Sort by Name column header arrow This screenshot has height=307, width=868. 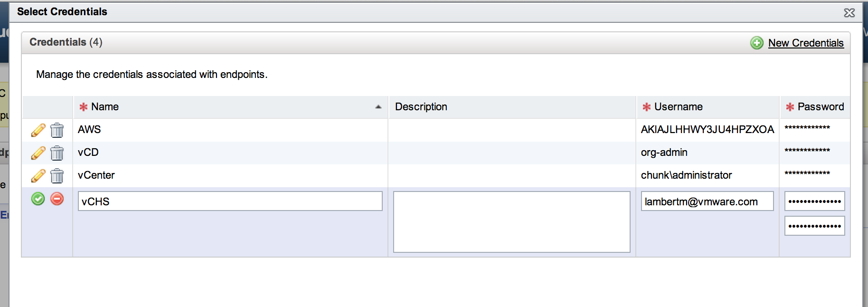coord(378,107)
